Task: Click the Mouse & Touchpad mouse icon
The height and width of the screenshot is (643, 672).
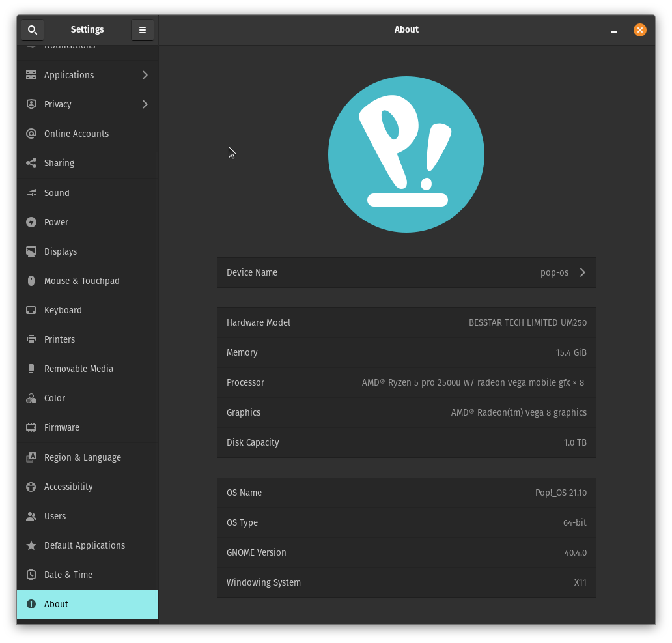Action: (x=31, y=281)
